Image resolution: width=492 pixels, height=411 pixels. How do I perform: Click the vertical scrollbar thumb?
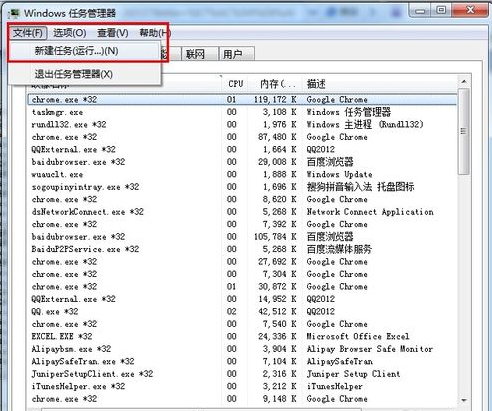pyautogui.click(x=464, y=131)
